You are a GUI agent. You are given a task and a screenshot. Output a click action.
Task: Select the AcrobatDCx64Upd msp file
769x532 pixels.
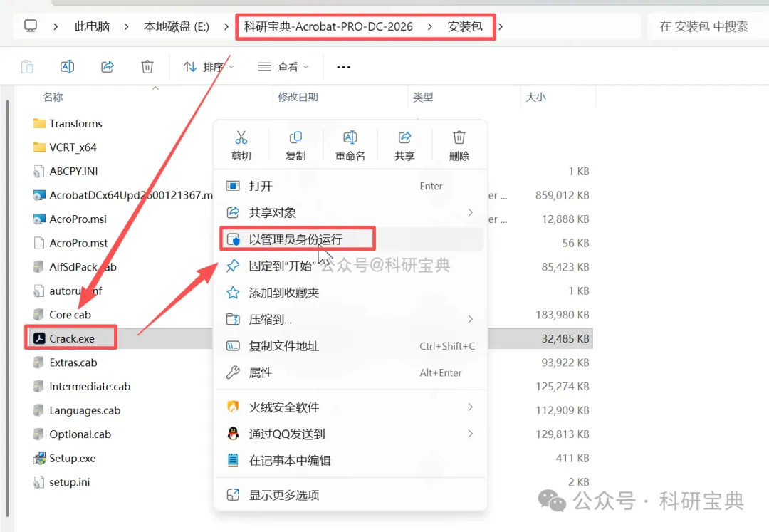pos(131,195)
